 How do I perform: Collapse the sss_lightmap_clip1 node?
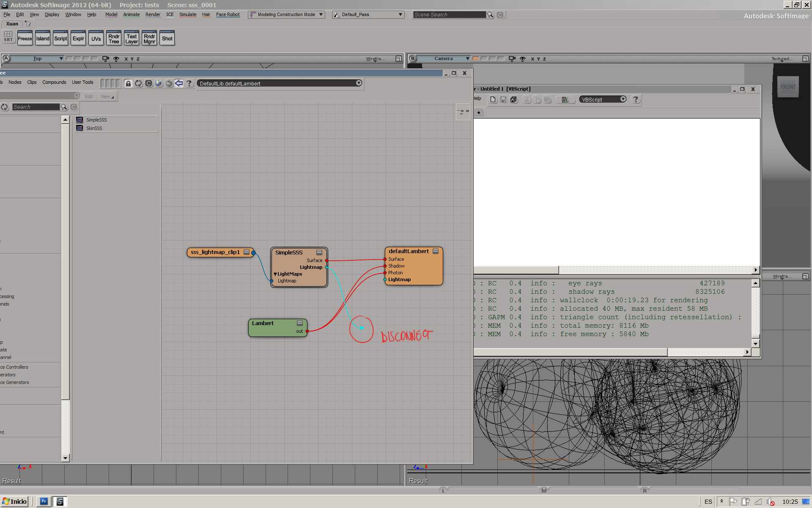246,252
